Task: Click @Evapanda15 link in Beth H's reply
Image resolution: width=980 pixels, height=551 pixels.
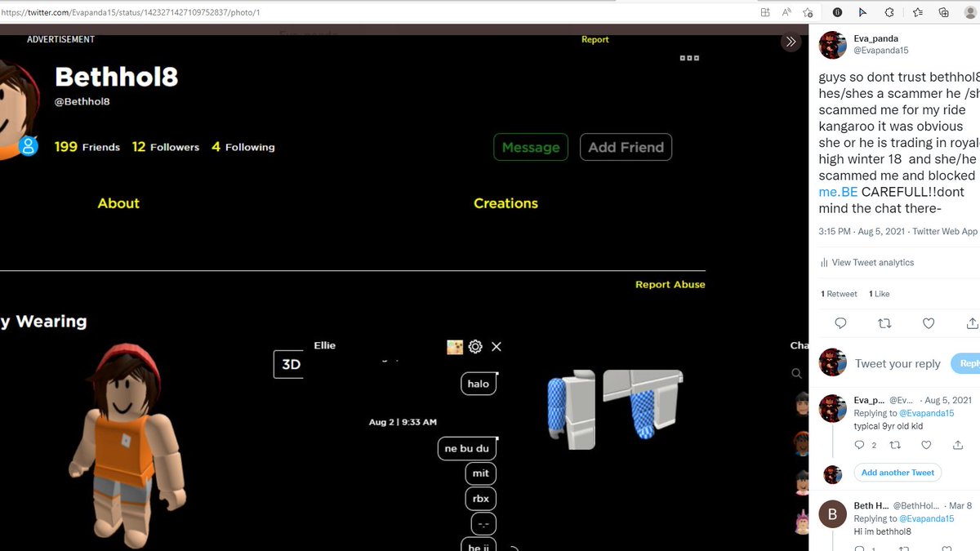Action: click(926, 518)
